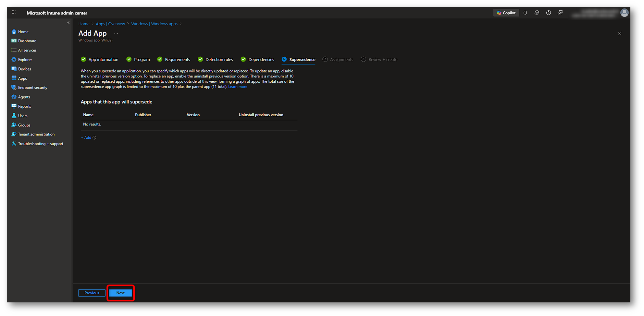This screenshot has height=316, width=644.
Task: Click the Reports icon in sidebar
Action: (x=14, y=106)
